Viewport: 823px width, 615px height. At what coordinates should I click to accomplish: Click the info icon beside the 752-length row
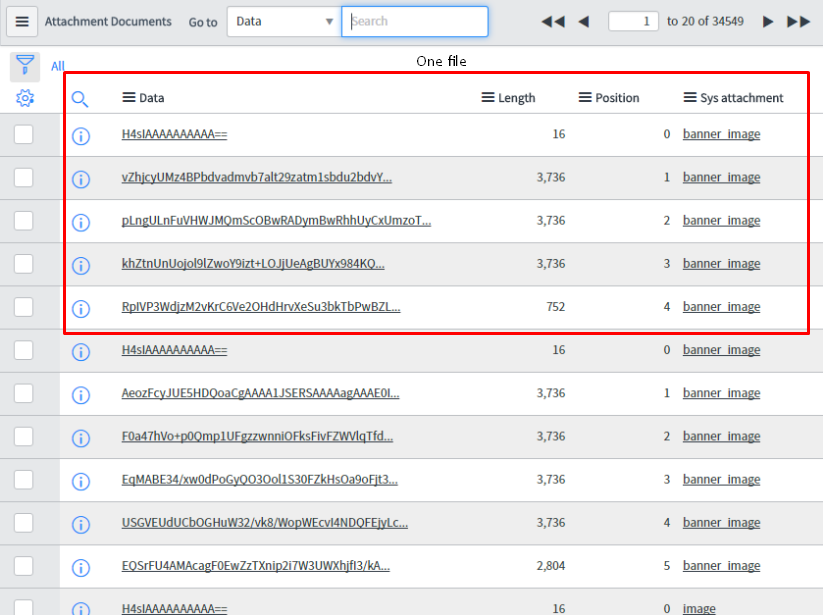(x=81, y=307)
